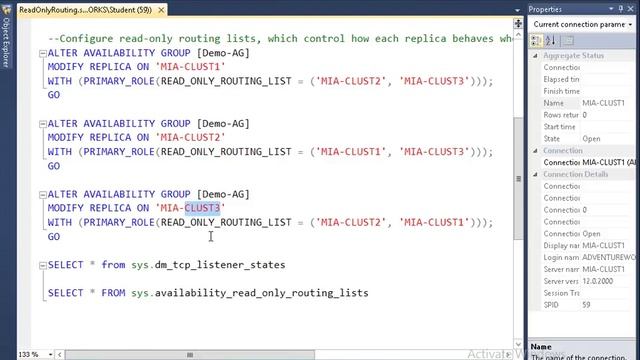Screen dimensions: 640x360
Task: Collapse the Connection Details category
Action: [x=535, y=174]
